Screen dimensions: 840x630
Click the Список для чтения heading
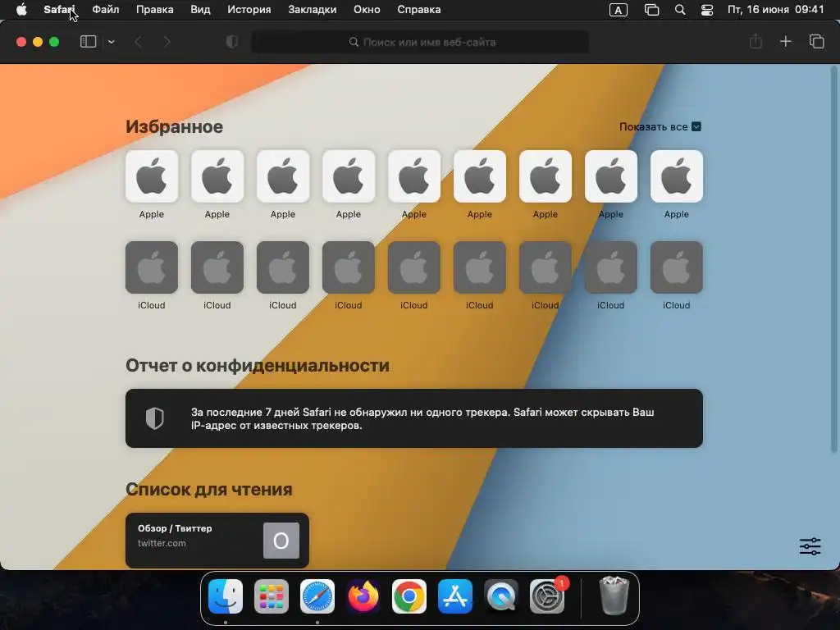(209, 489)
